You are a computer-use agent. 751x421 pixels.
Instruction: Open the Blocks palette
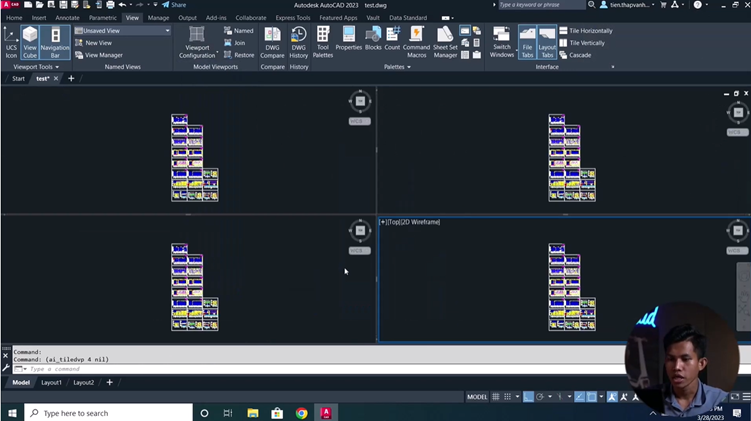click(373, 38)
